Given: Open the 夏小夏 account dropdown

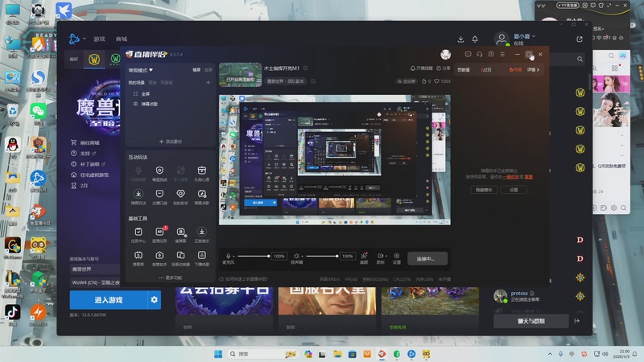Looking at the screenshot, I should pyautogui.click(x=525, y=36).
